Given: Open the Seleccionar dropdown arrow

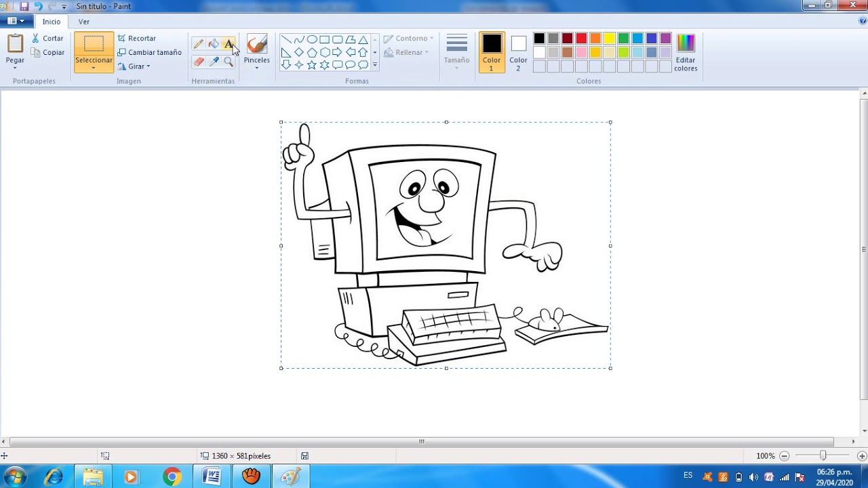Looking at the screenshot, I should tap(94, 68).
